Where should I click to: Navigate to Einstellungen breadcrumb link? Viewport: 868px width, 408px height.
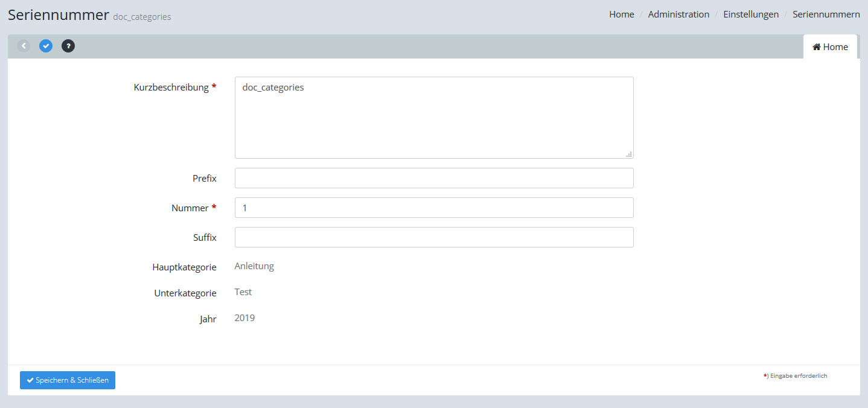(x=751, y=14)
